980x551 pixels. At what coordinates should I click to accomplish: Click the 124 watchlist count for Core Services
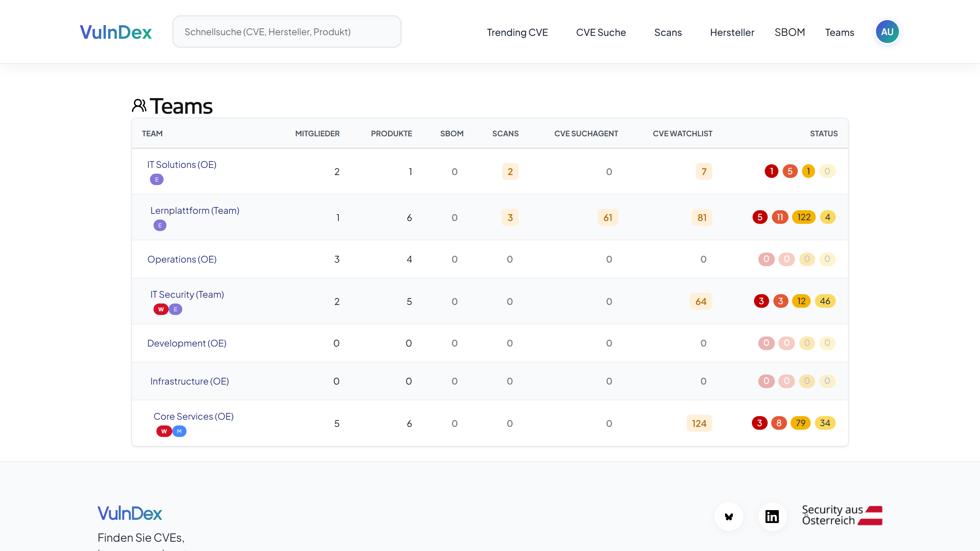pos(699,423)
